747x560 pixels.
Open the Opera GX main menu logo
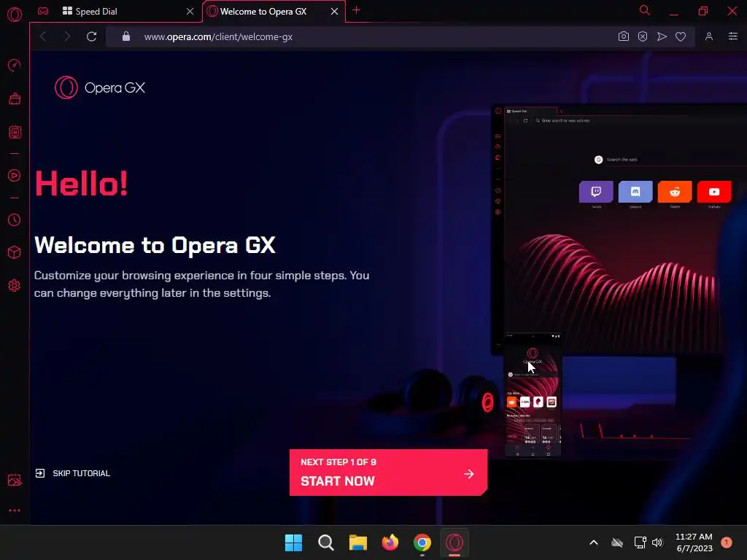point(15,15)
